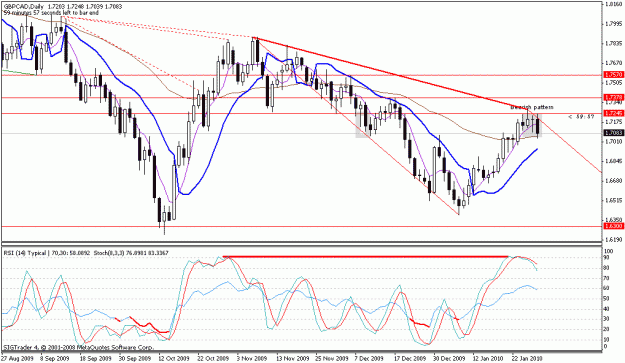The width and height of the screenshot is (625, 363).
Task: Click the oscillator scale value 20
Action: pos(607,329)
